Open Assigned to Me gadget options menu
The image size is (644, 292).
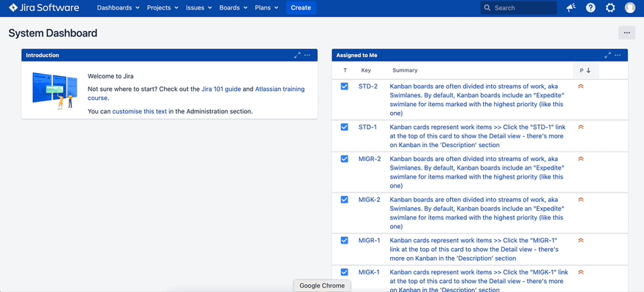click(618, 55)
